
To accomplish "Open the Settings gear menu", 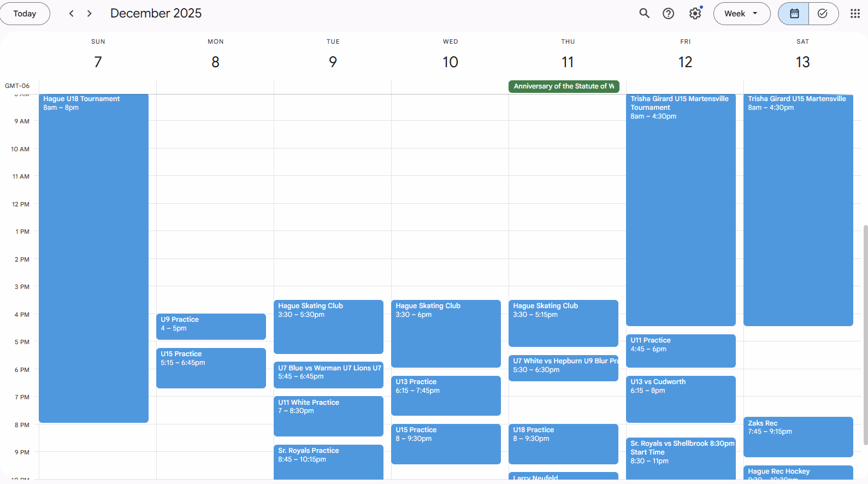I will 695,14.
